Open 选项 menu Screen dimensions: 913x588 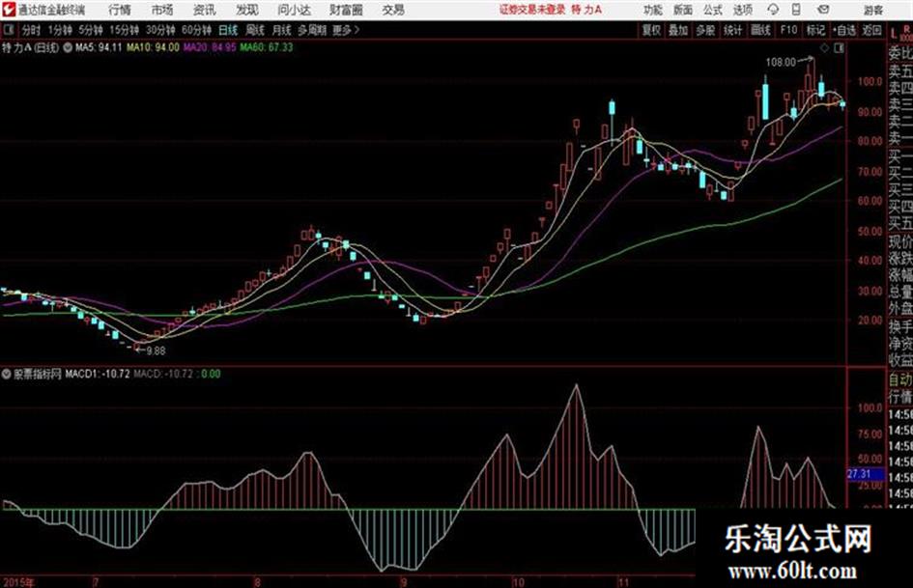coord(742,10)
